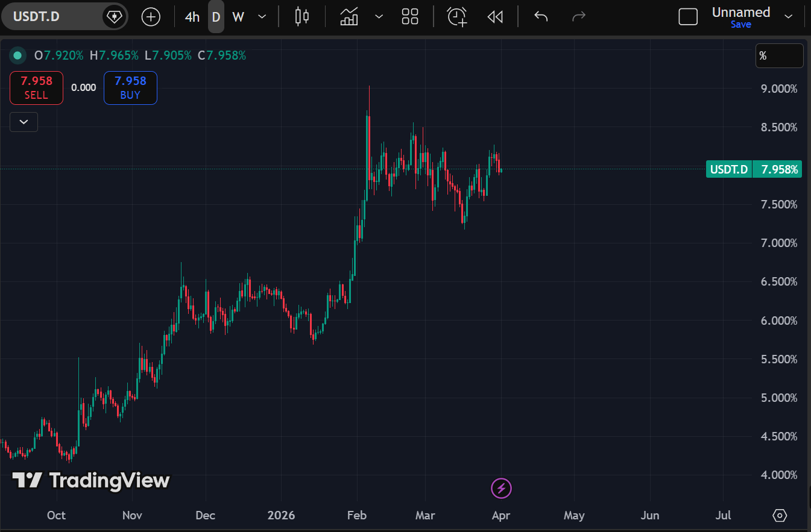Undo the last chart action
Image resolution: width=811 pixels, height=532 pixels.
point(541,17)
